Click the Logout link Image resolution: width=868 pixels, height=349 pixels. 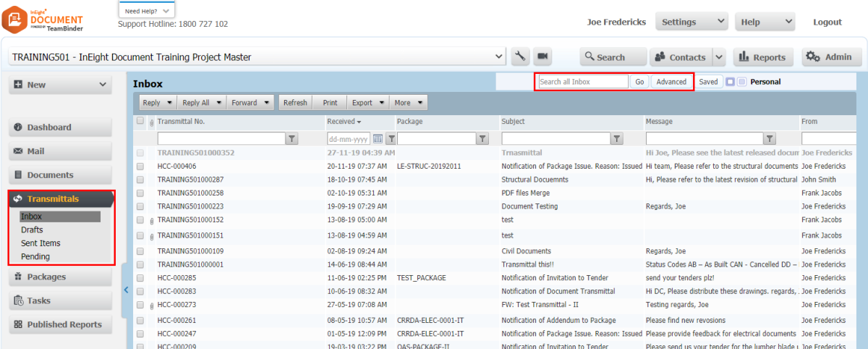tap(827, 22)
